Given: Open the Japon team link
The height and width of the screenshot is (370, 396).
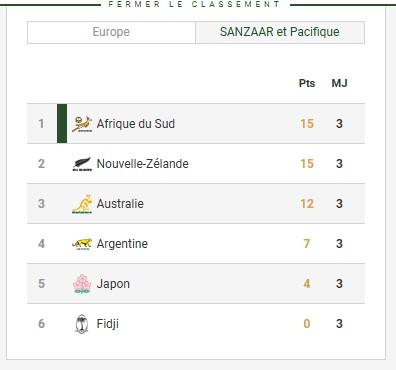Looking at the screenshot, I should click(x=113, y=284).
